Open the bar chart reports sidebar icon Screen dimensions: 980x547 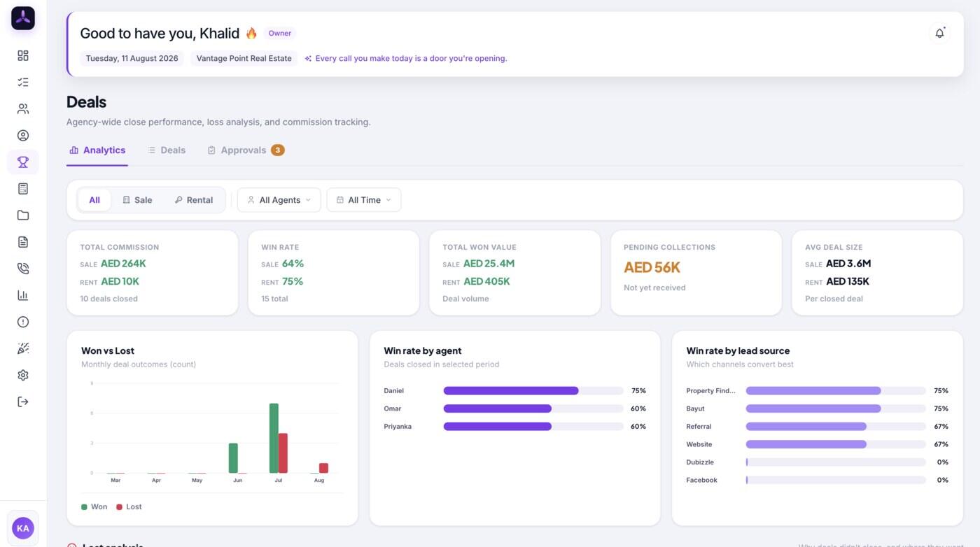click(23, 295)
